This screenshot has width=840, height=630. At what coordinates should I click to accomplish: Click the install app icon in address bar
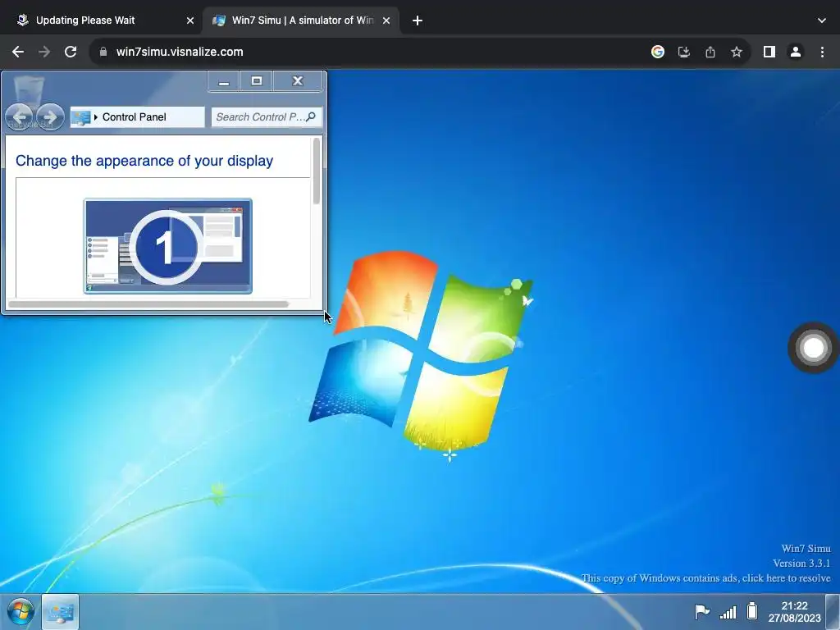tap(683, 52)
